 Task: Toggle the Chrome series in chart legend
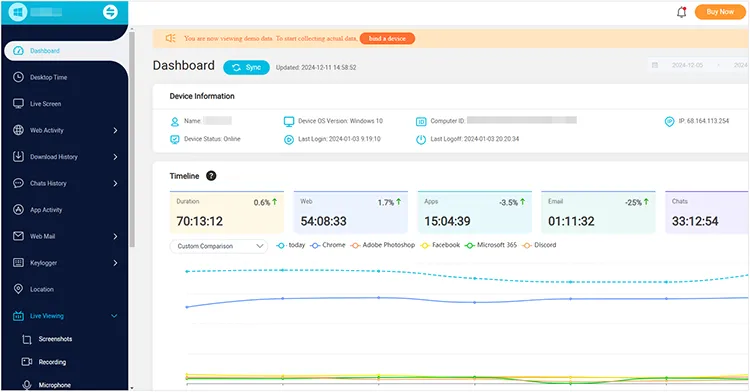coord(328,245)
